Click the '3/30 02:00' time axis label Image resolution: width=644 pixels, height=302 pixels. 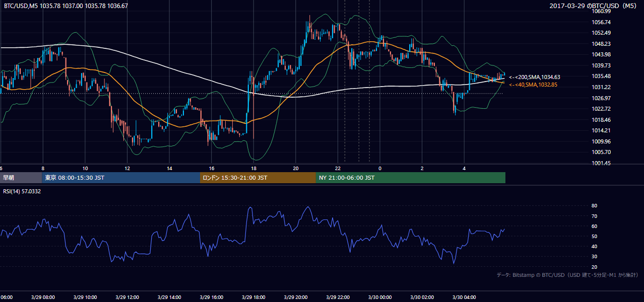pyautogui.click(x=422, y=297)
